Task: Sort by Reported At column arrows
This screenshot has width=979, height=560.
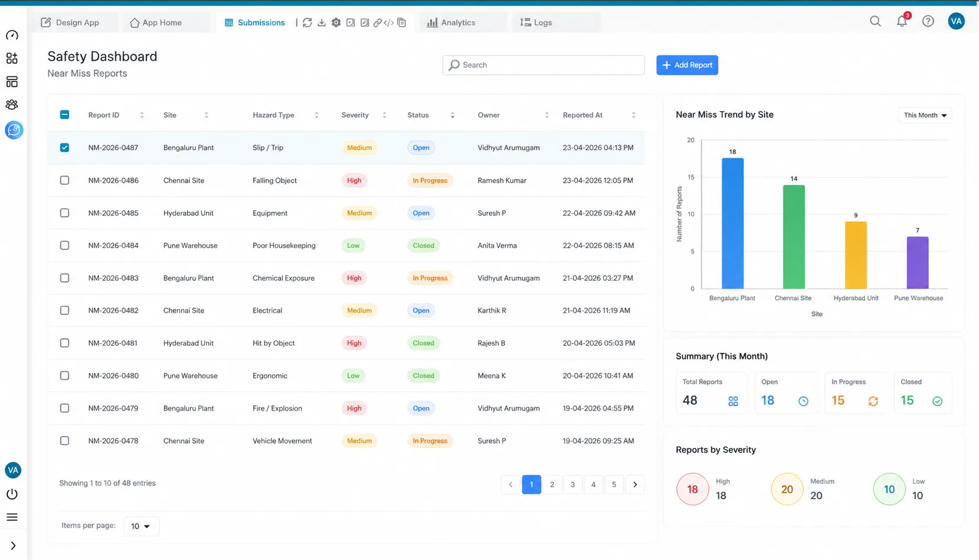Action: tap(634, 115)
